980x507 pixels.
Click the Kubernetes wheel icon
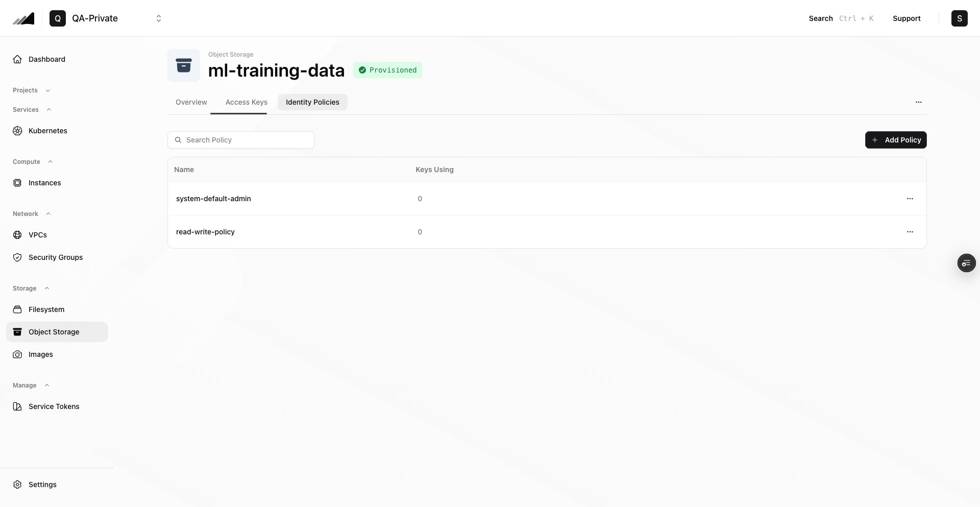pyautogui.click(x=17, y=131)
